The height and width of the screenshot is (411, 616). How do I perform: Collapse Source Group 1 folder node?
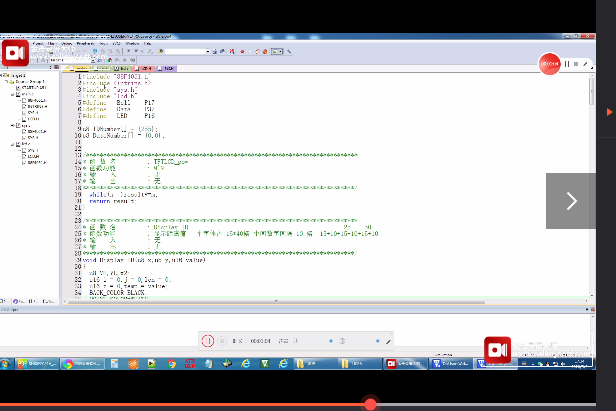6,82
